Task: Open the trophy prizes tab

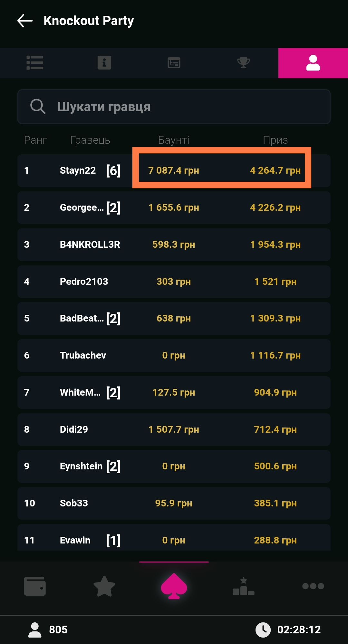Action: click(244, 63)
